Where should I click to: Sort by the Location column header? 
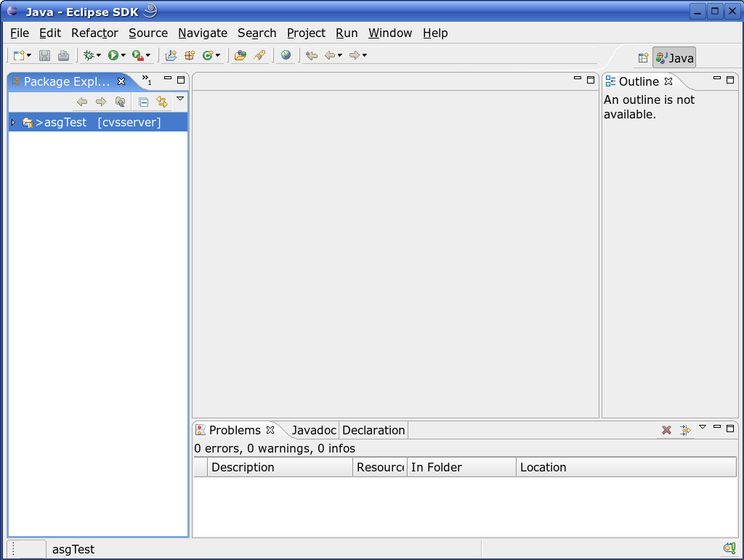[626, 468]
